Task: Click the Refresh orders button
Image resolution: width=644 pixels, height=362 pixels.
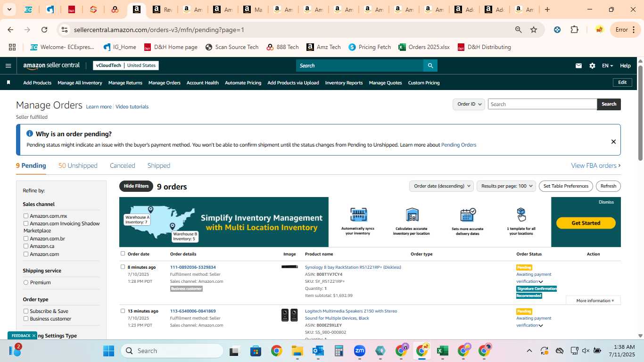Action: (608, 186)
